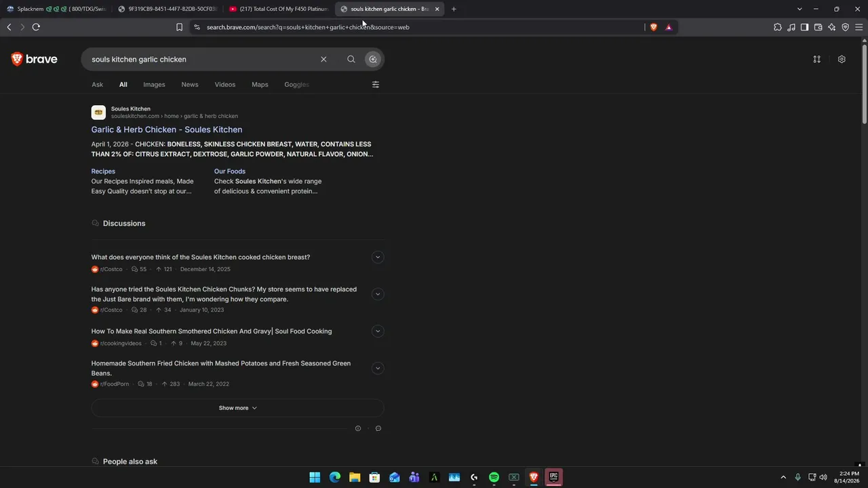Show more discussions
This screenshot has width=868, height=488.
pyautogui.click(x=237, y=408)
